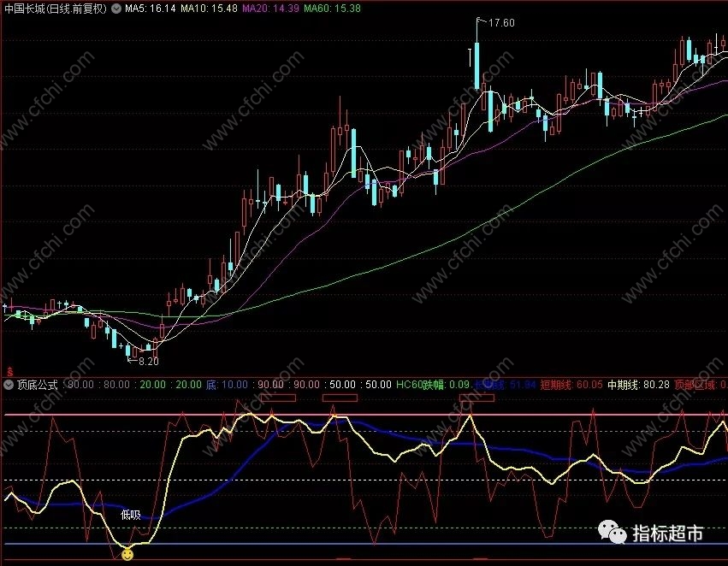Select the MA20: 14.39 indicator label

(270, 9)
